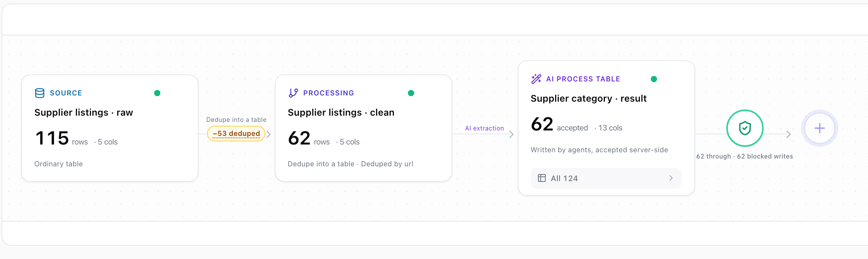Click the arrowhead before the plus button
The image size is (868, 259).
point(789,134)
